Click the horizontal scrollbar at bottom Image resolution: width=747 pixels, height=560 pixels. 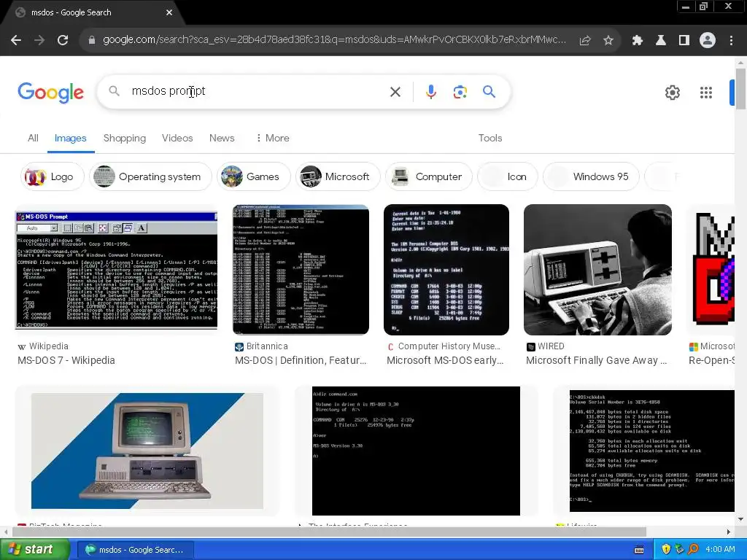[329, 532]
